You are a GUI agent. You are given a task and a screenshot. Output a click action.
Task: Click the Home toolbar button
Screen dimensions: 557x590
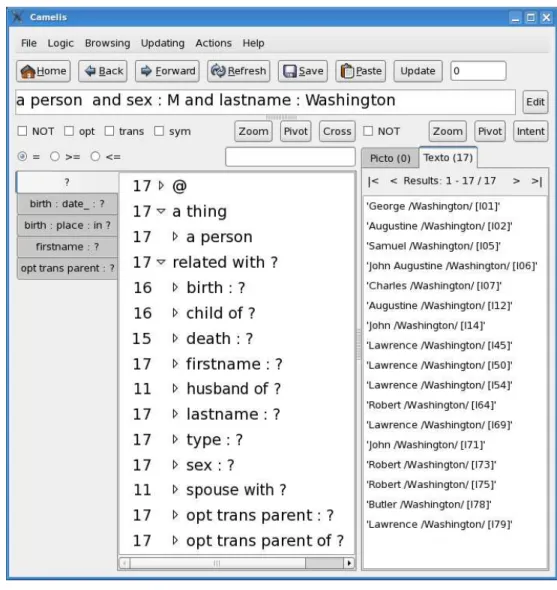[43, 71]
